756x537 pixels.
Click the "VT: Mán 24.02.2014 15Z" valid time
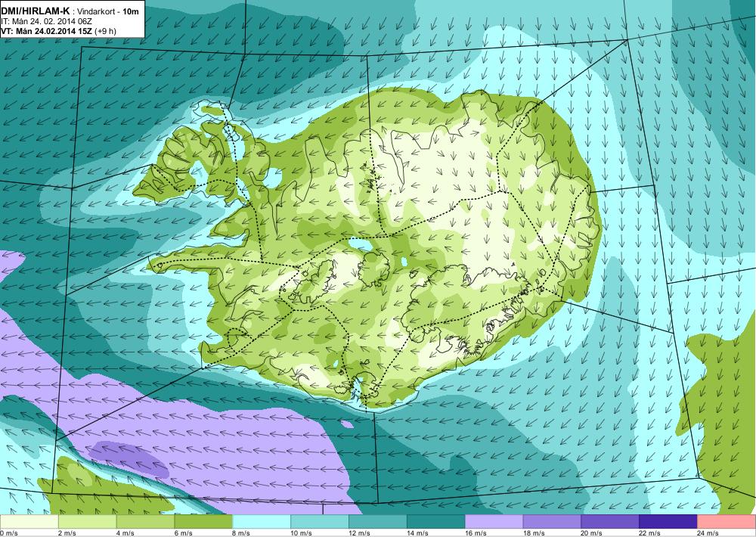47,31
